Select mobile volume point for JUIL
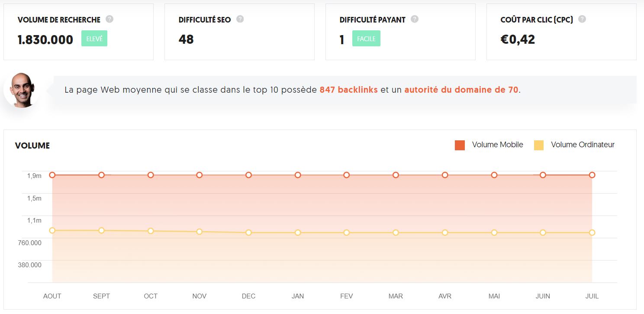Screen dimensions: 644x314 [x=592, y=175]
